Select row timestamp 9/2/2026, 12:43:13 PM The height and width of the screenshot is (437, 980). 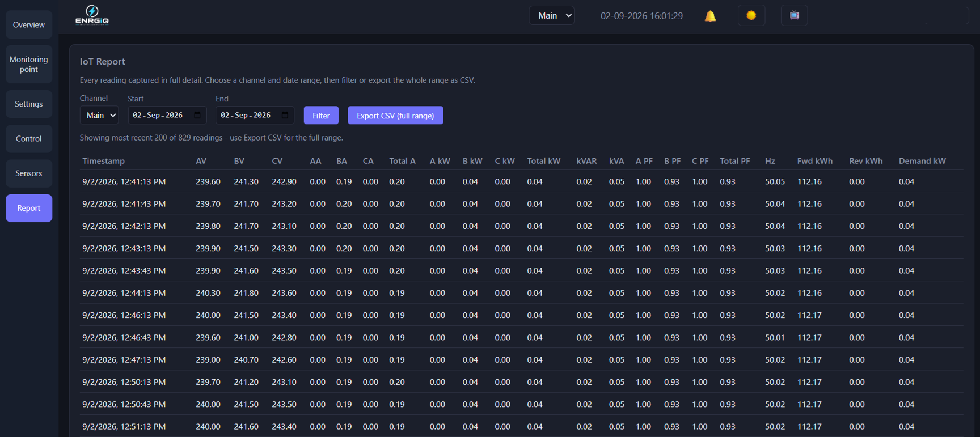point(124,248)
